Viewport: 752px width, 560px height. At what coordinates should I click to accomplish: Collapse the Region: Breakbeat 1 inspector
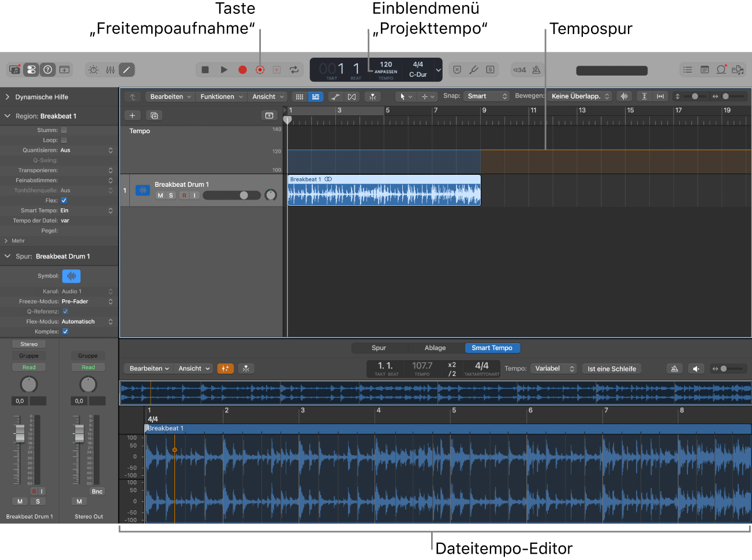(x=8, y=116)
